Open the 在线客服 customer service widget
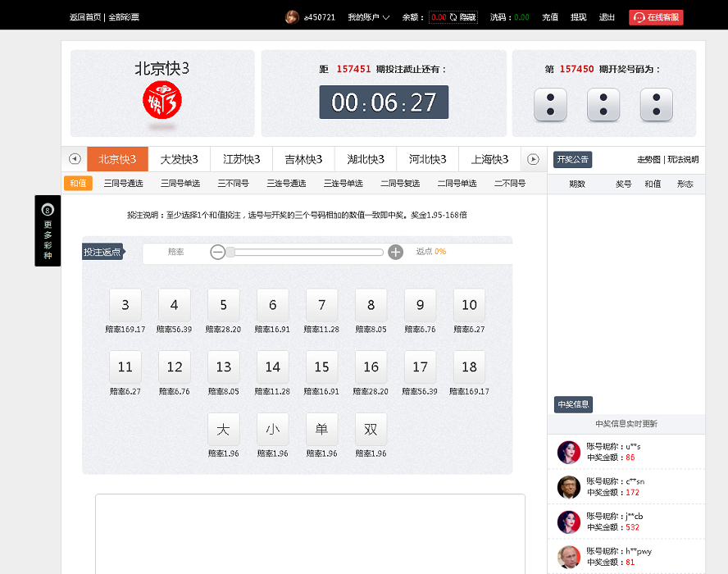728x574 pixels. (656, 16)
